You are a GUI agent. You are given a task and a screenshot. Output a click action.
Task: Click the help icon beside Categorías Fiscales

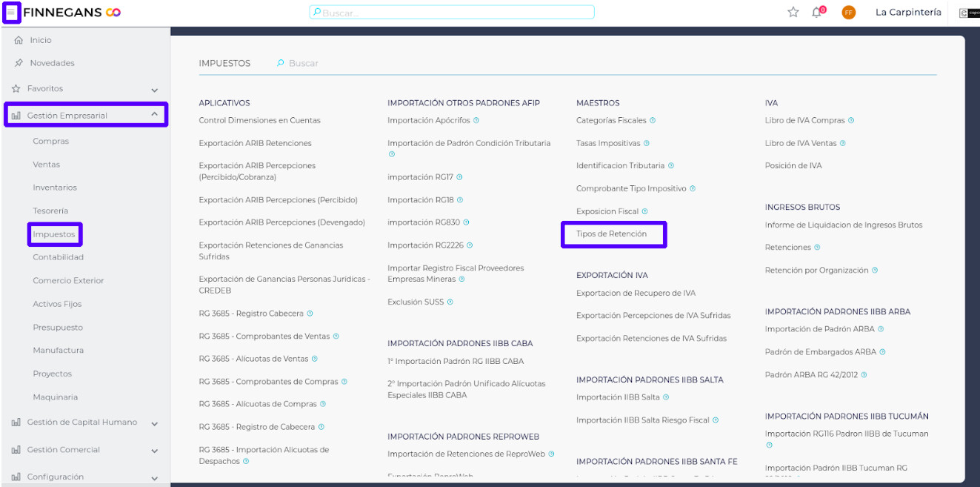click(653, 120)
